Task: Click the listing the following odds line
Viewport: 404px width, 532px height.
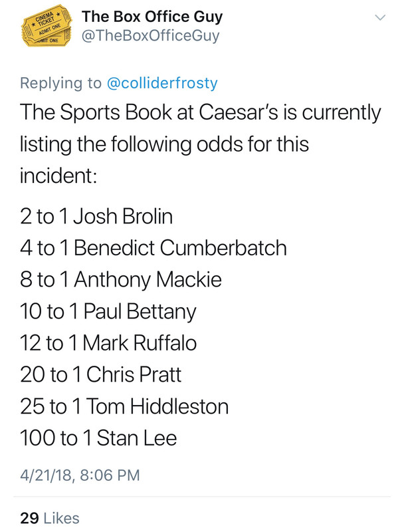Action: [164, 144]
